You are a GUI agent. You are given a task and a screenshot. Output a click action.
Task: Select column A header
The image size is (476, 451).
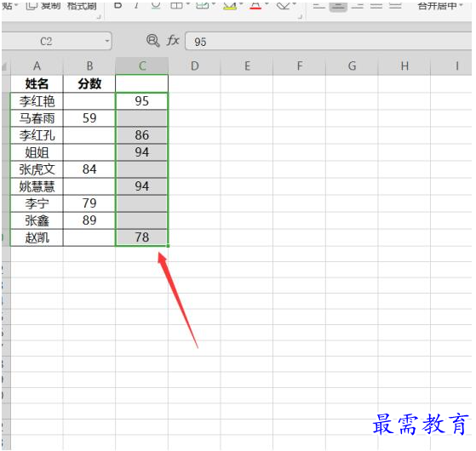click(37, 66)
